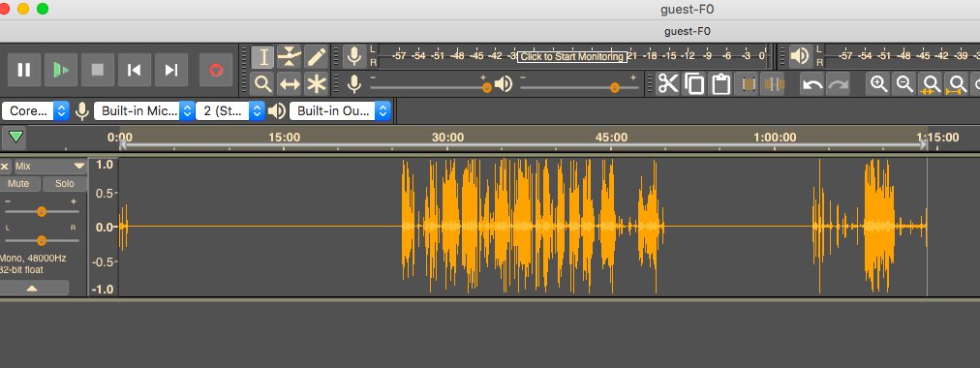Select the Draw pencil tool
980x368 pixels.
[x=317, y=57]
